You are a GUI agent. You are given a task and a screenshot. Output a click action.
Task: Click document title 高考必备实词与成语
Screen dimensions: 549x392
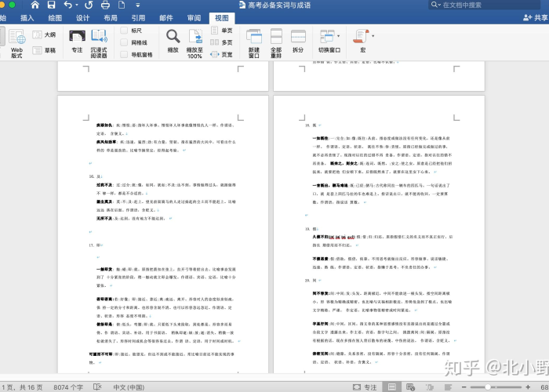tap(279, 5)
